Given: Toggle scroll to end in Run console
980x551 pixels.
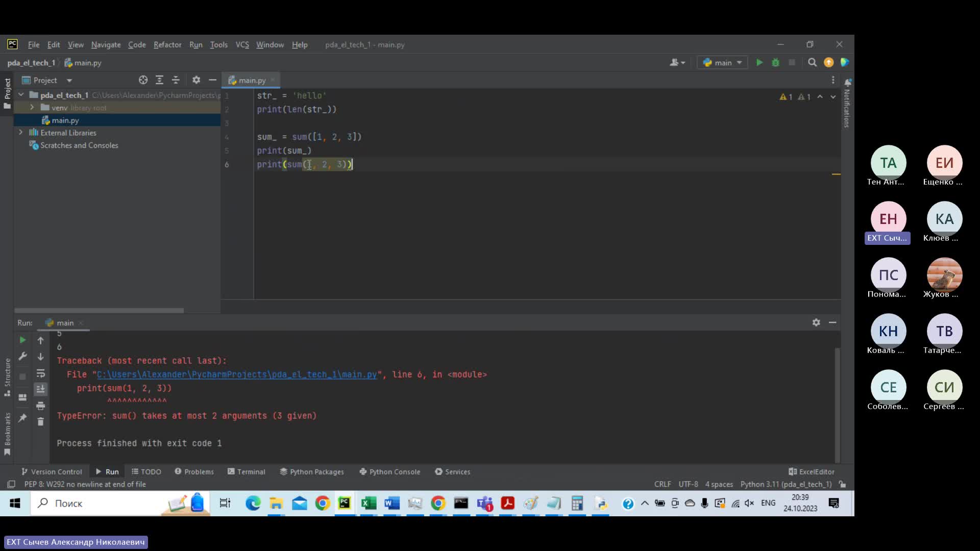Looking at the screenshot, I should [x=41, y=389].
